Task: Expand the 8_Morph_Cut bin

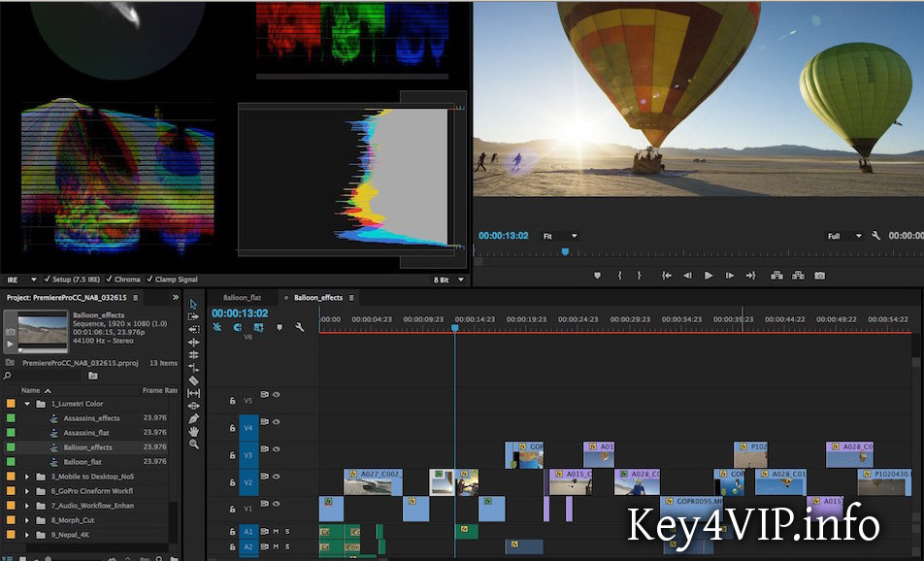Action: click(x=27, y=520)
